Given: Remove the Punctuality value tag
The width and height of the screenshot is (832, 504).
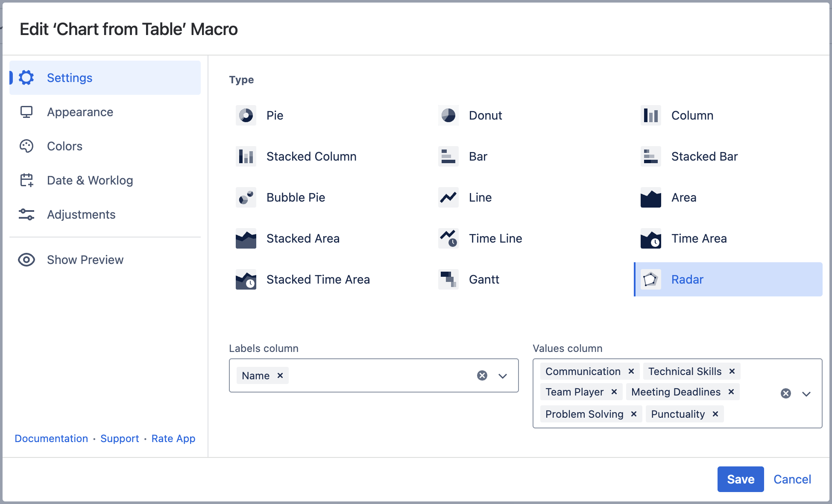Looking at the screenshot, I should coord(715,414).
